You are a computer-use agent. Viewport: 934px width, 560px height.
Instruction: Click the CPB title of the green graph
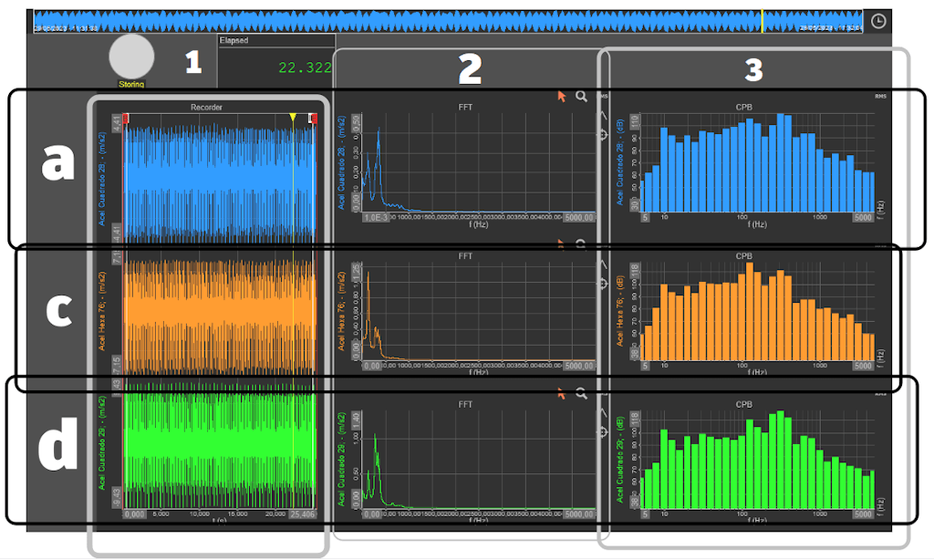[x=744, y=405]
